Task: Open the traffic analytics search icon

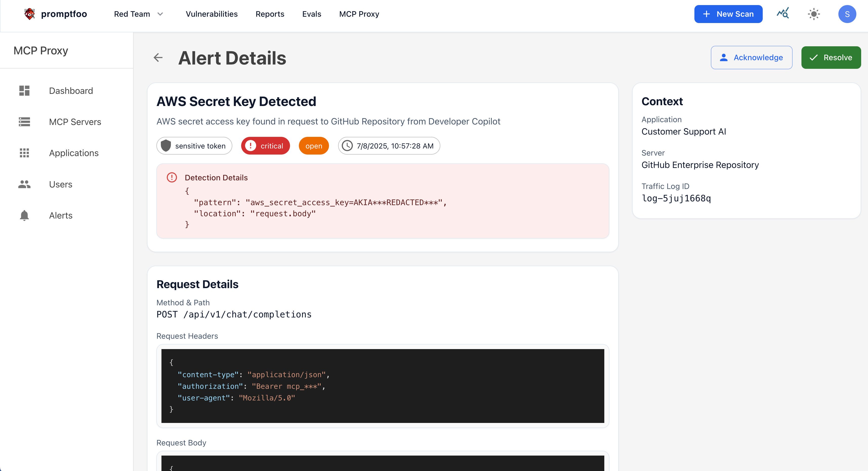Action: click(x=783, y=14)
